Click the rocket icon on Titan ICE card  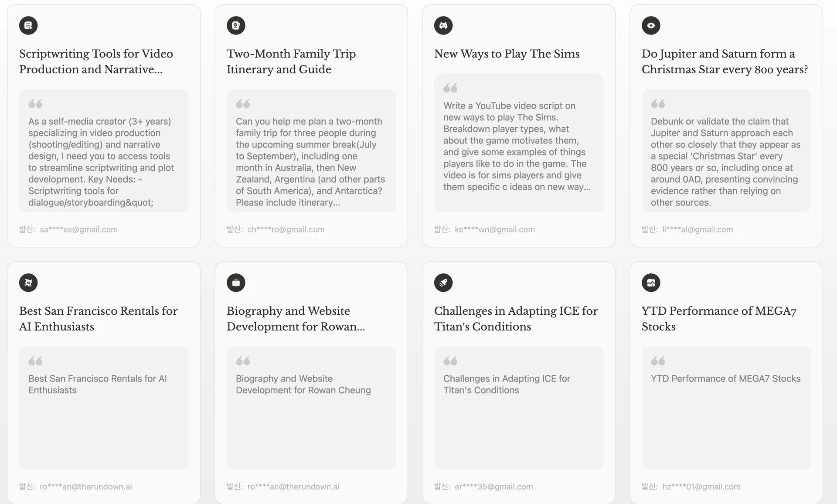click(x=443, y=283)
